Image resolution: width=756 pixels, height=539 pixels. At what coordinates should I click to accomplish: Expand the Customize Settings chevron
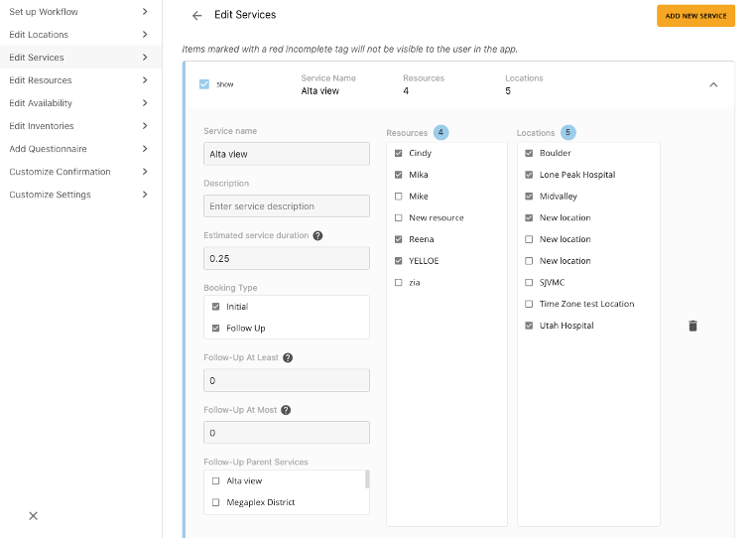point(145,195)
